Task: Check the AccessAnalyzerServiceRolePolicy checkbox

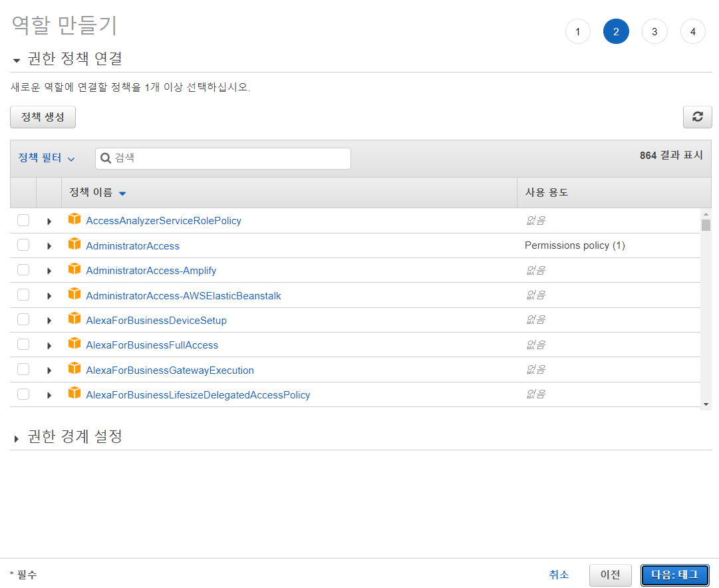Action: pyautogui.click(x=23, y=220)
